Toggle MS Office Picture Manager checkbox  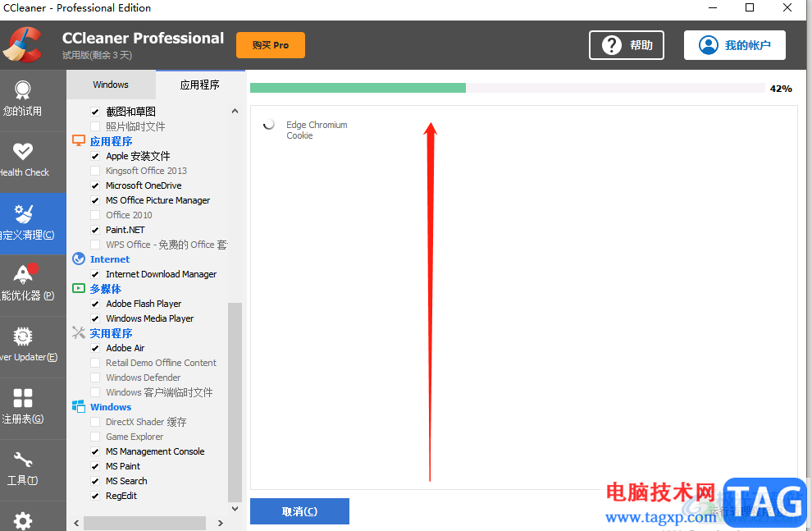(95, 200)
